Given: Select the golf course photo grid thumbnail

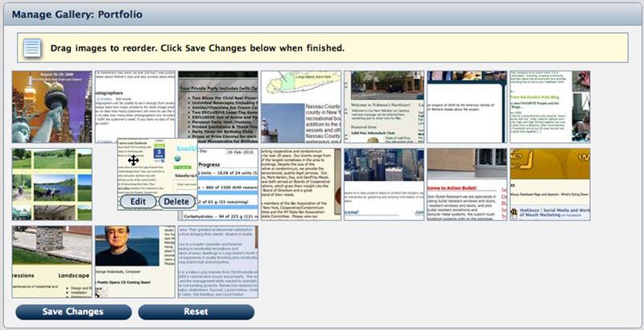Looking at the screenshot, I should [x=52, y=184].
